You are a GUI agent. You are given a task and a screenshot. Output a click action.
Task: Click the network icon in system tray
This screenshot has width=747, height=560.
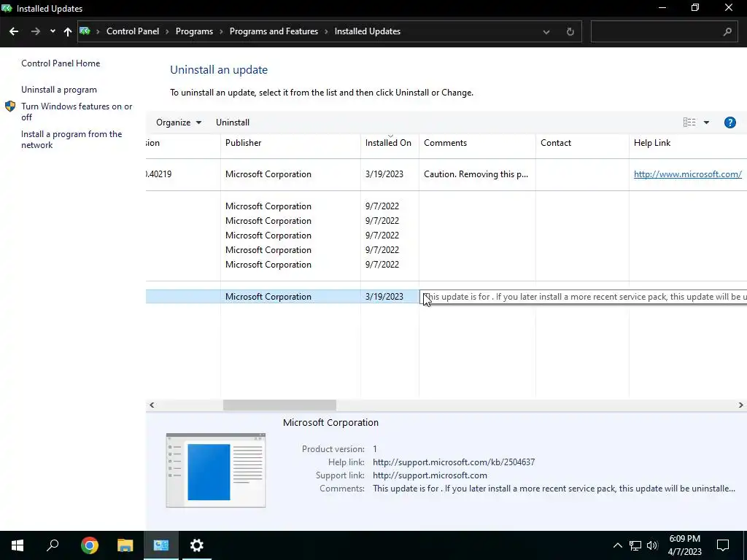635,545
